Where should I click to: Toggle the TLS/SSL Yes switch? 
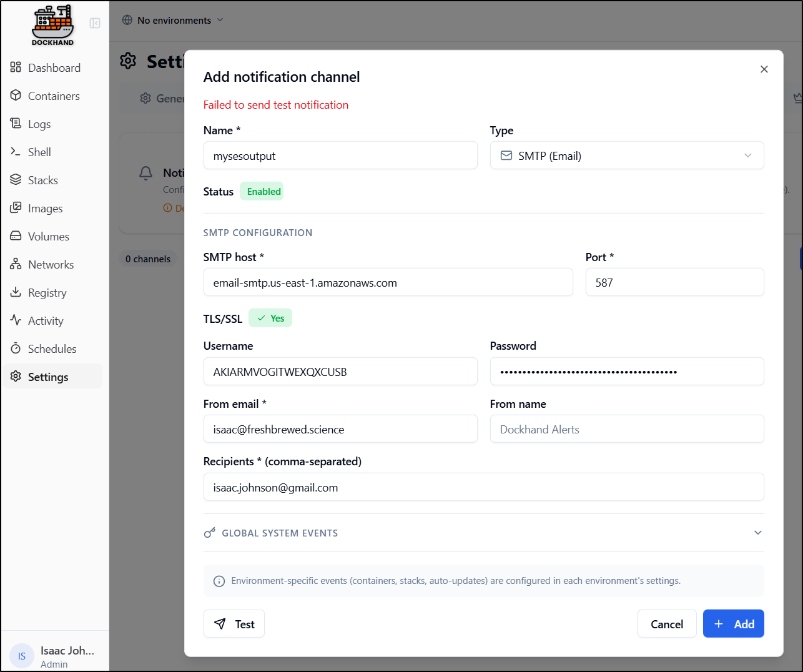(270, 319)
